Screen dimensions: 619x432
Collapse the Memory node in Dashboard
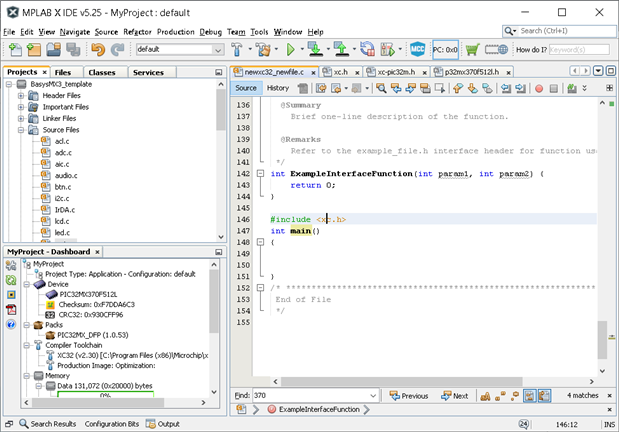[27, 376]
